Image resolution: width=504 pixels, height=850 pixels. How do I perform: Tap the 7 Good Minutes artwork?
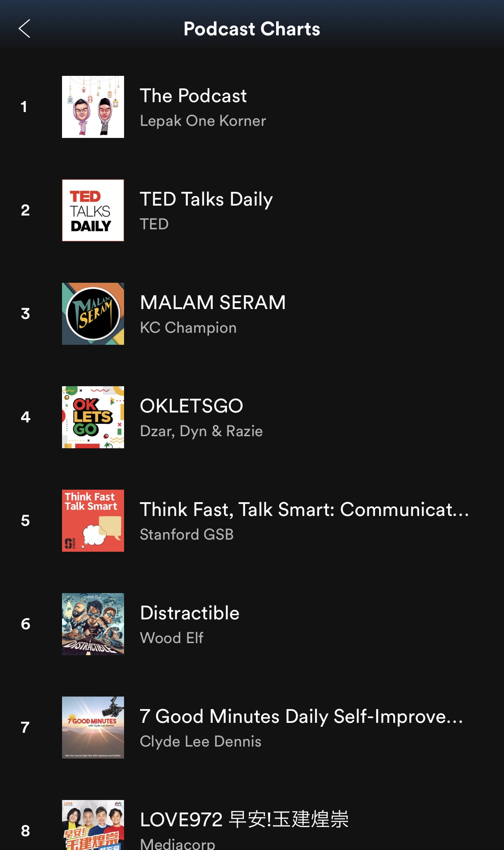[93, 728]
